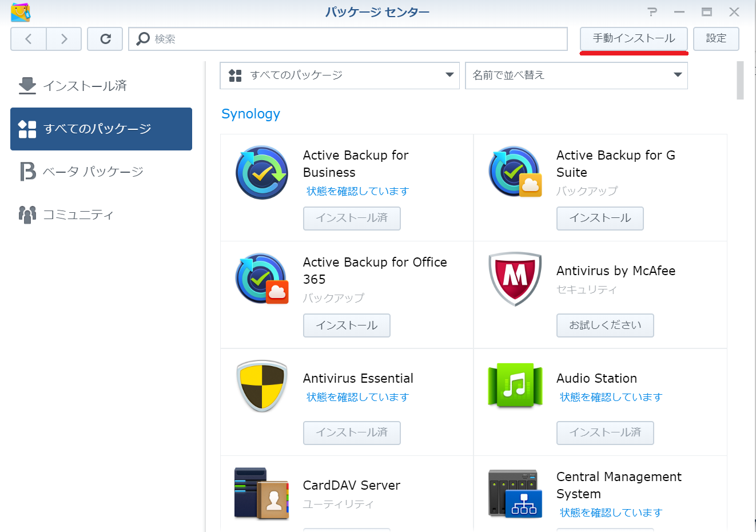Open the 設定 settings button

tap(716, 38)
